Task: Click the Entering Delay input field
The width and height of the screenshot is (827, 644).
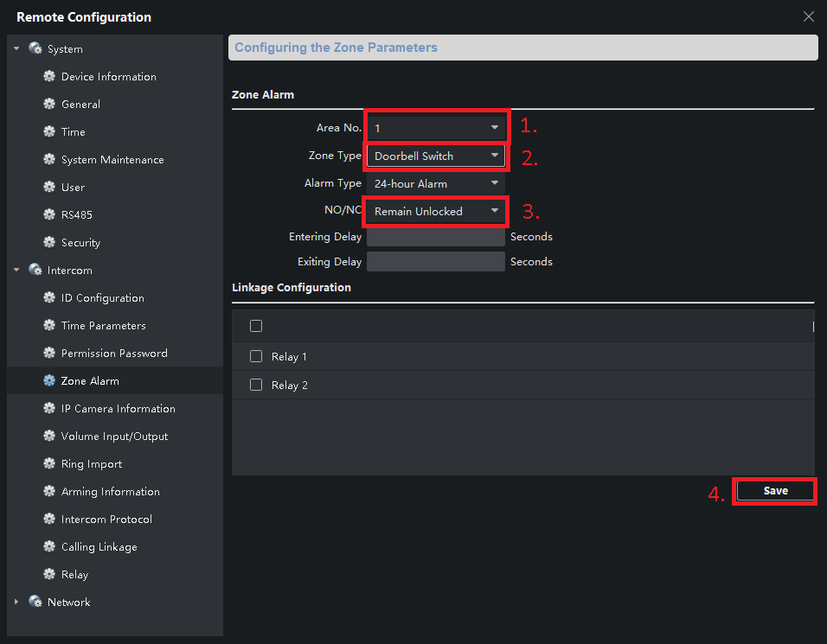Action: [x=435, y=237]
